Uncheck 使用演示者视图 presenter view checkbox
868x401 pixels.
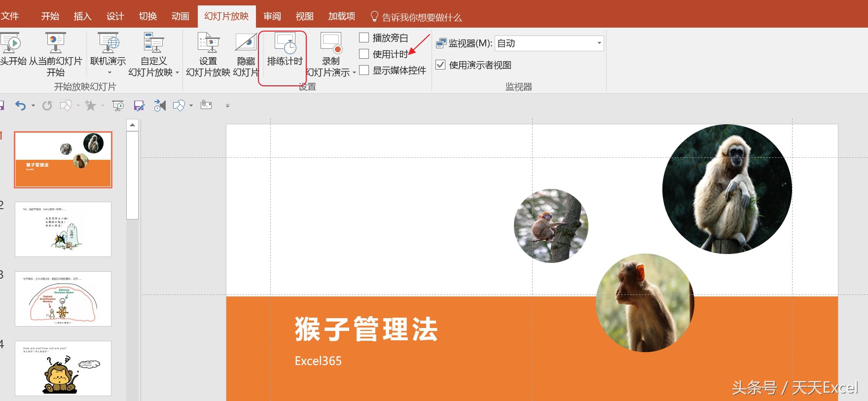pyautogui.click(x=440, y=65)
